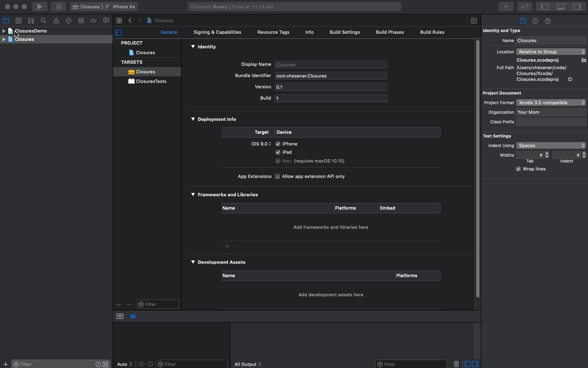Open related items grid menu
Image resolution: width=588 pixels, height=368 pixels.
119,20
